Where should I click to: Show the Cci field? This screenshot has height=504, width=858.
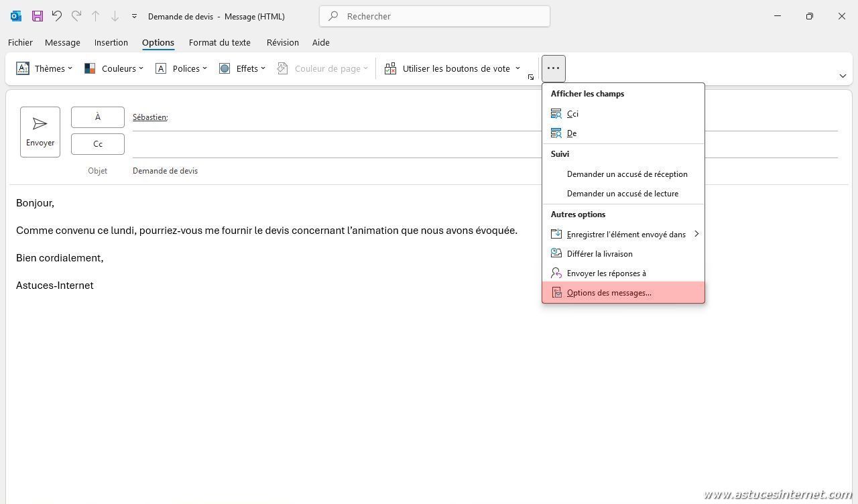(x=572, y=114)
